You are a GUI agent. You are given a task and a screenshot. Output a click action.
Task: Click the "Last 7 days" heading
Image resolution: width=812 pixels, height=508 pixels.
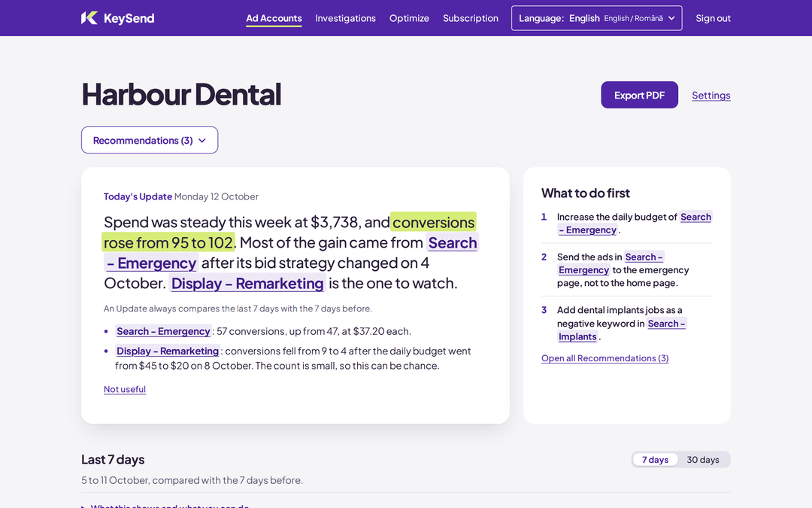point(113,459)
